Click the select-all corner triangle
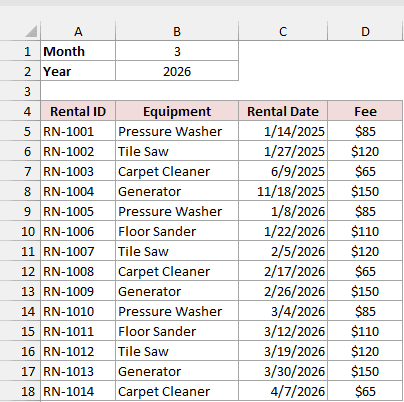Image resolution: width=404 pixels, height=402 pixels. pyautogui.click(x=31, y=32)
